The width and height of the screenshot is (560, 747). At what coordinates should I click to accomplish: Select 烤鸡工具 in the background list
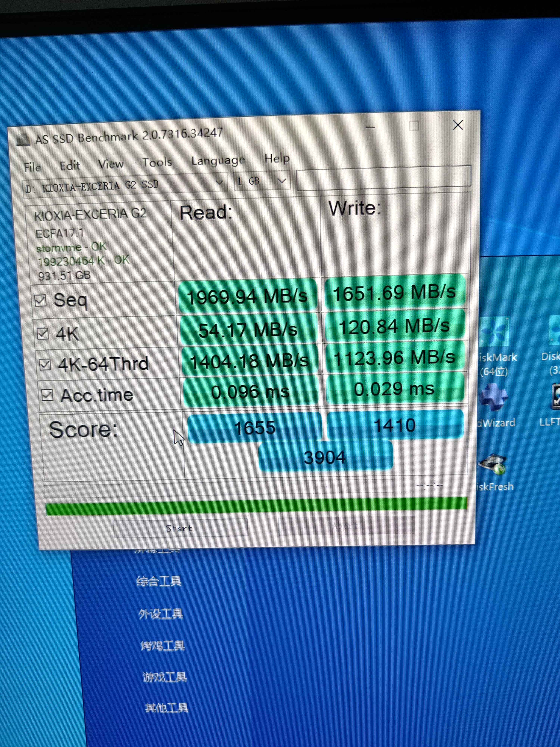[x=163, y=646]
